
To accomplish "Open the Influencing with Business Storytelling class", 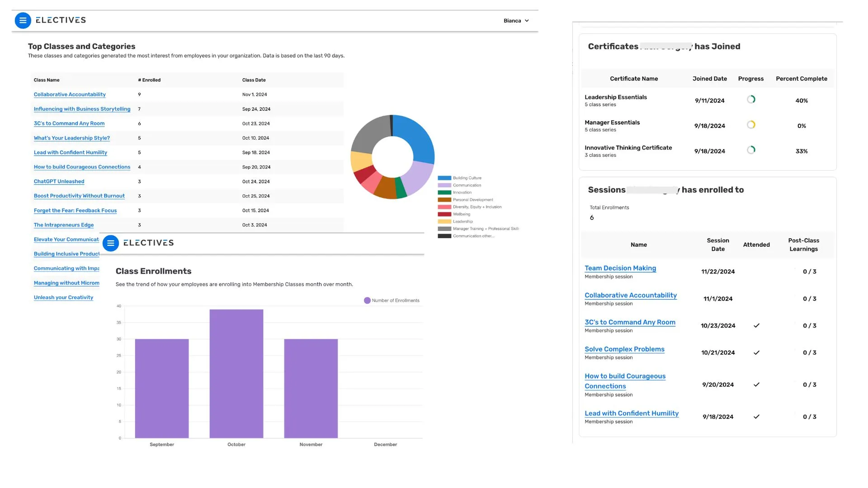I will point(82,109).
